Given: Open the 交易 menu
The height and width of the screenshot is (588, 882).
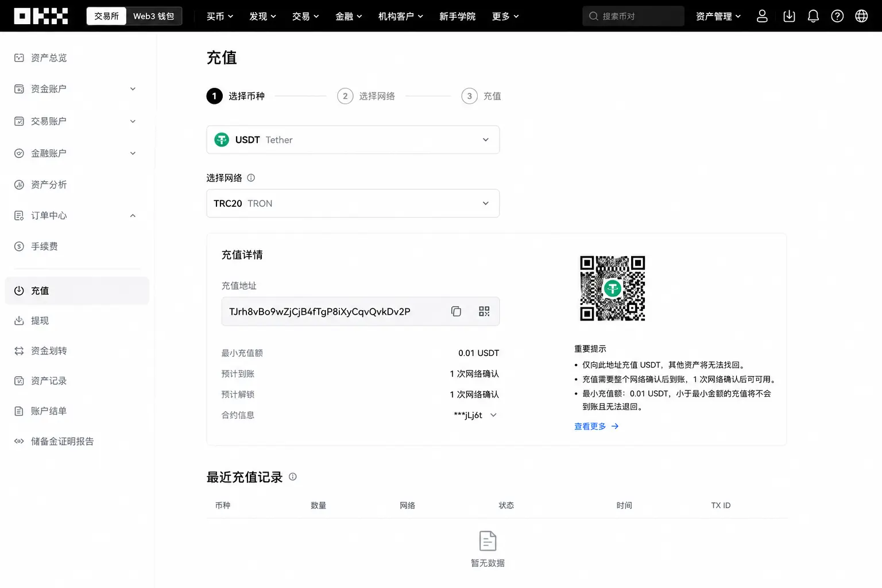Looking at the screenshot, I should 305,16.
